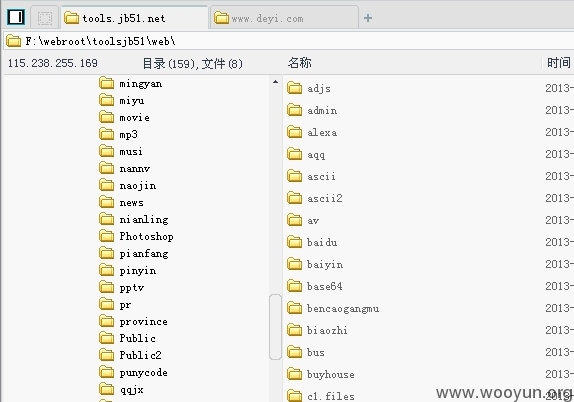574x402 pixels.
Task: Click the alexa folder icon in file list
Action: tap(294, 132)
